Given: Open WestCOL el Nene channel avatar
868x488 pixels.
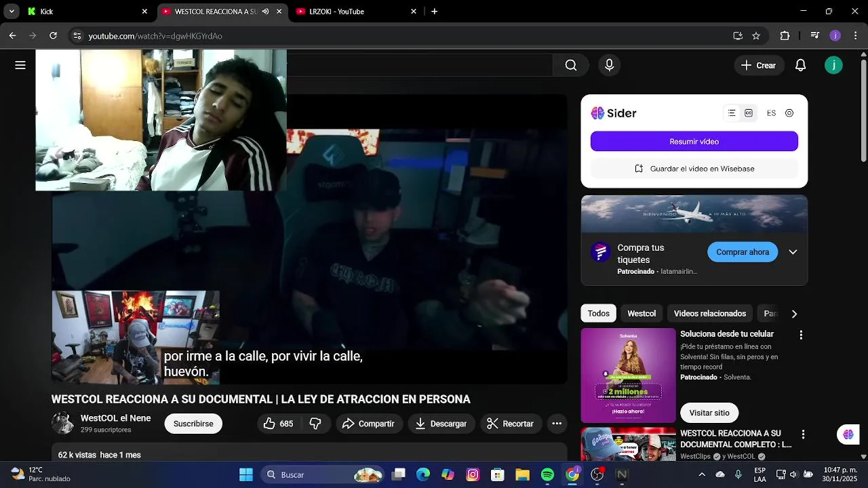Looking at the screenshot, I should coord(63,423).
